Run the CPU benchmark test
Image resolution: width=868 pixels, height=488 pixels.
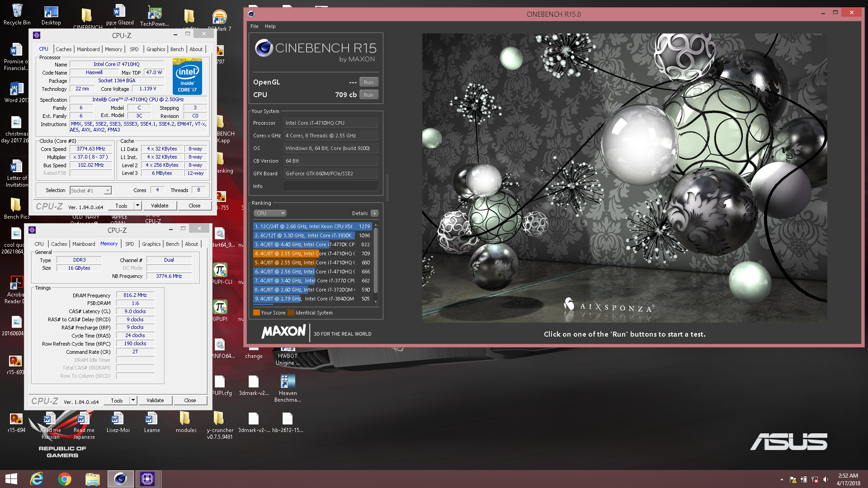pos(368,95)
